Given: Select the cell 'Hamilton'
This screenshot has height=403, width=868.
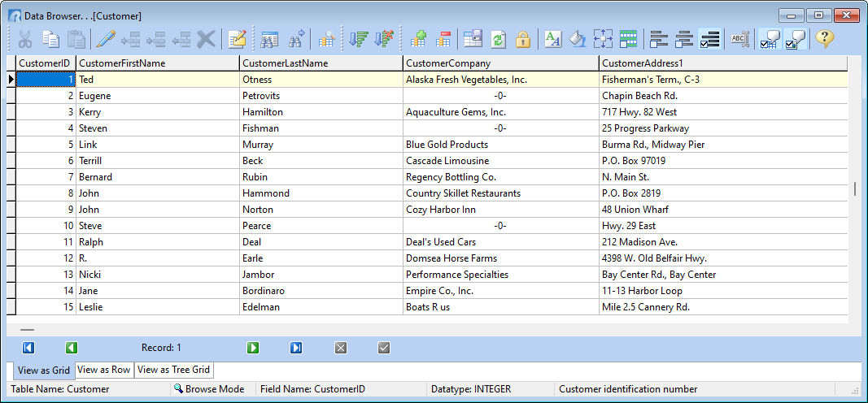Looking at the screenshot, I should tap(321, 112).
